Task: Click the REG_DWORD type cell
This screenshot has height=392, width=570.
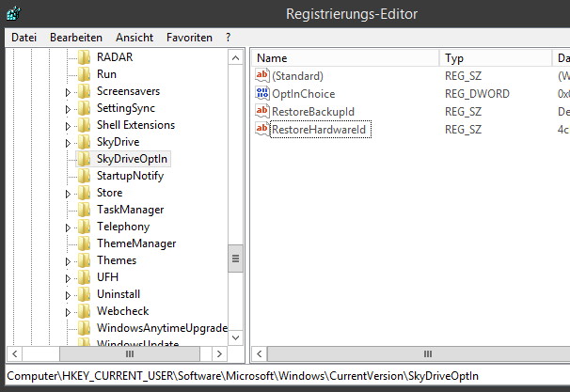Action: 477,94
